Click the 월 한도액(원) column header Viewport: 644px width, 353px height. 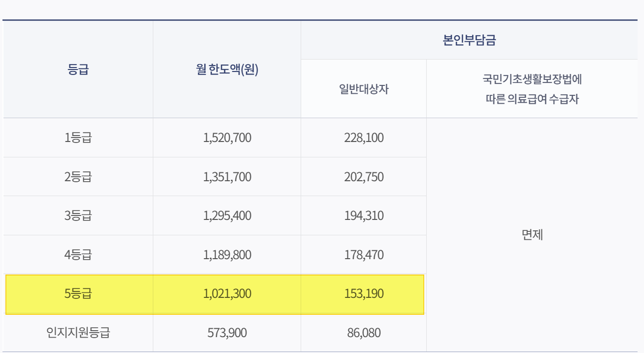(226, 69)
